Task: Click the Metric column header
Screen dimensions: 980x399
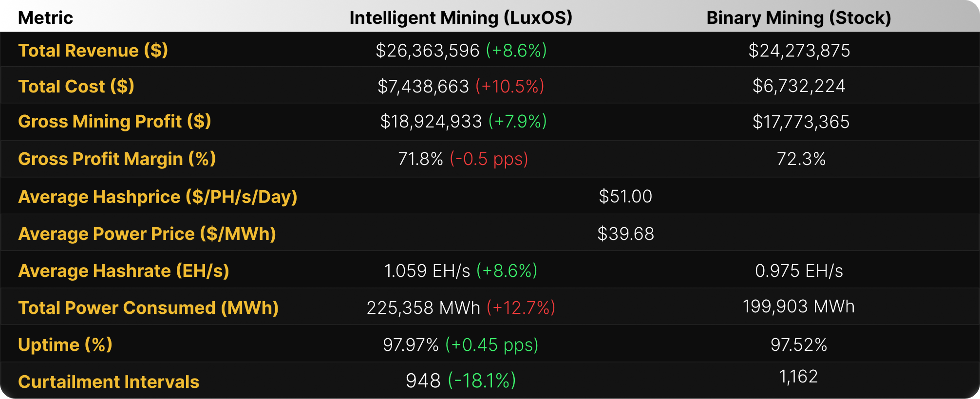Action: [45, 18]
